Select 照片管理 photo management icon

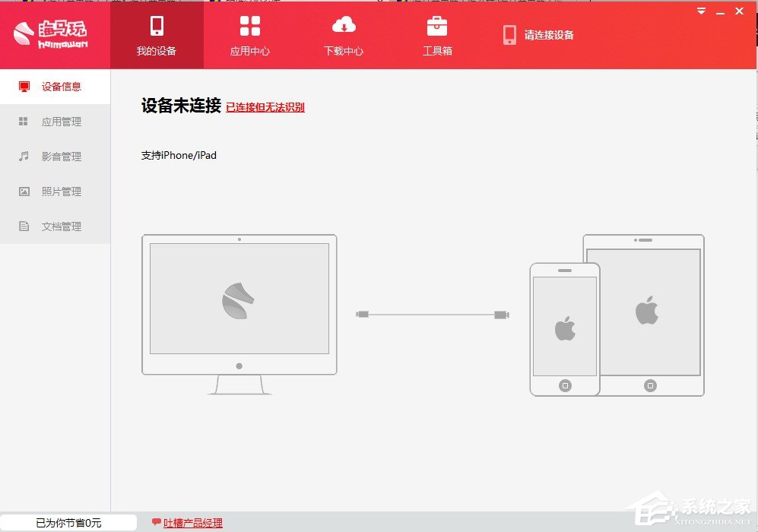point(55,191)
